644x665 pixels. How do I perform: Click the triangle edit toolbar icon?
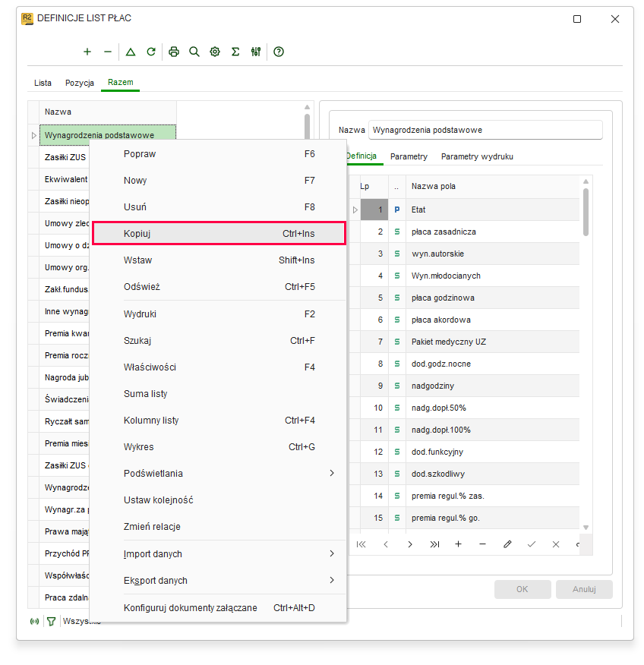(x=131, y=52)
